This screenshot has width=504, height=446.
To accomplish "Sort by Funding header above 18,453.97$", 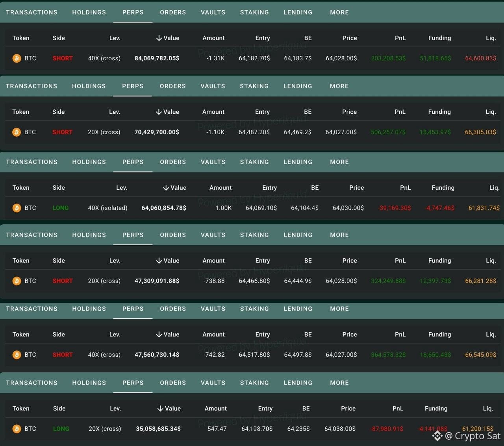I will tap(439, 112).
